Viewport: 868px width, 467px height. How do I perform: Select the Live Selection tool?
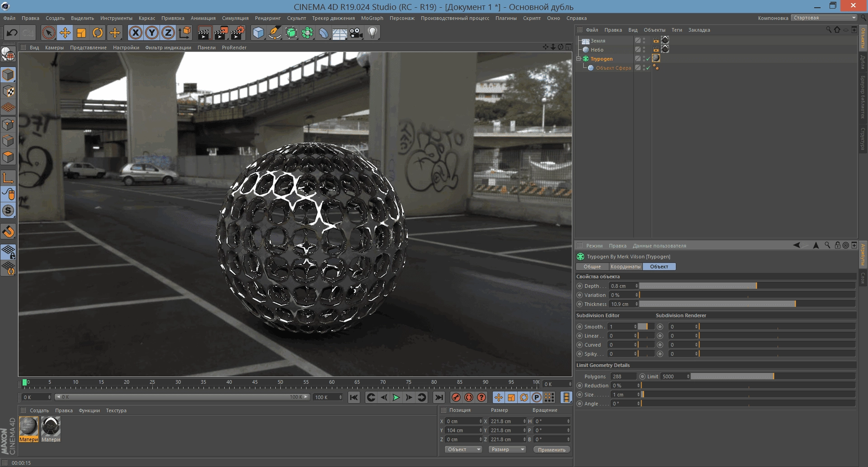[48, 33]
